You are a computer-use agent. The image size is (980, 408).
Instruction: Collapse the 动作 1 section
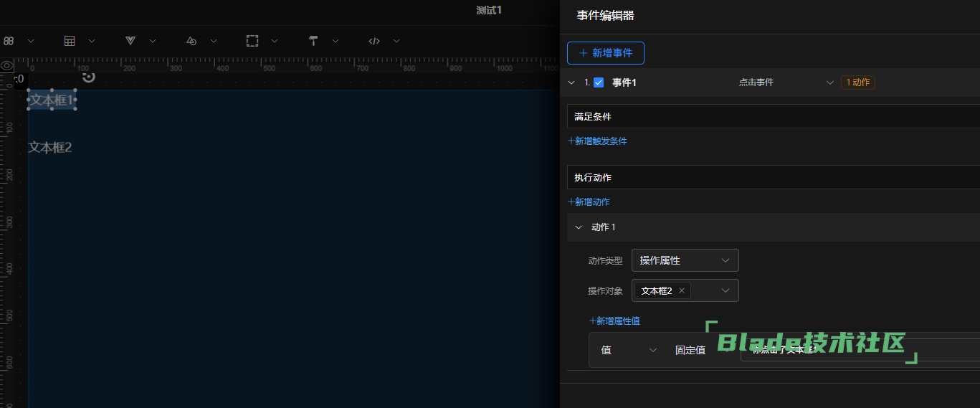coord(579,227)
